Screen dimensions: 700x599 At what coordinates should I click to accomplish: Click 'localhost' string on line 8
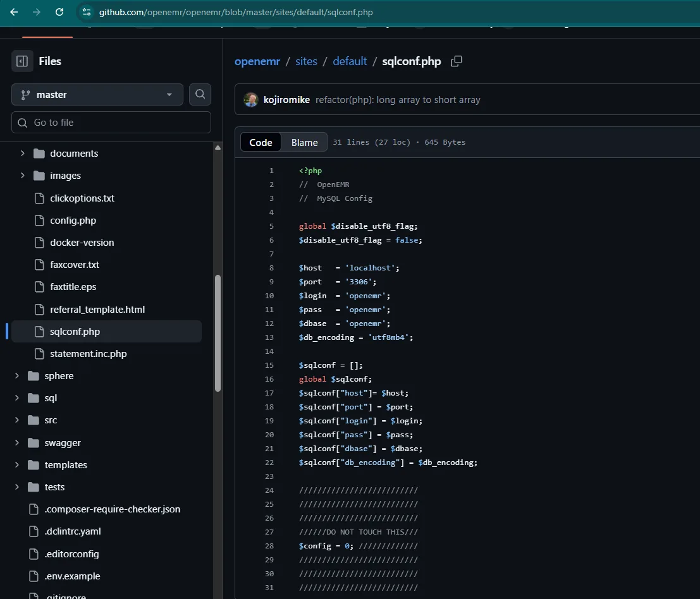coord(370,268)
